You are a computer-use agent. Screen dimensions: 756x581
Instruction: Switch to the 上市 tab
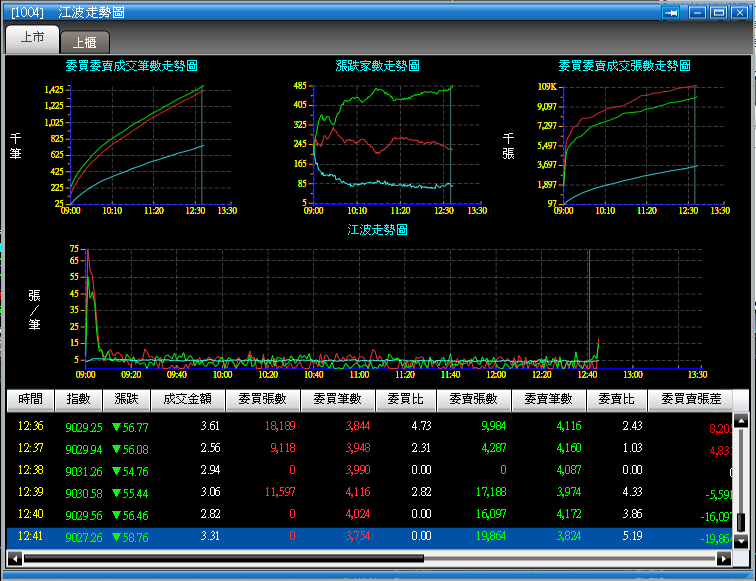click(32, 38)
